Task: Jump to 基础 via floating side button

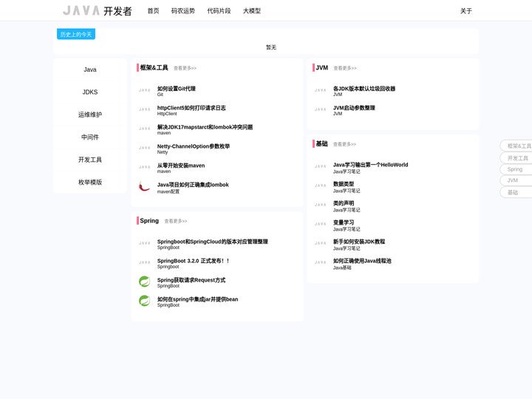Action: (516, 192)
